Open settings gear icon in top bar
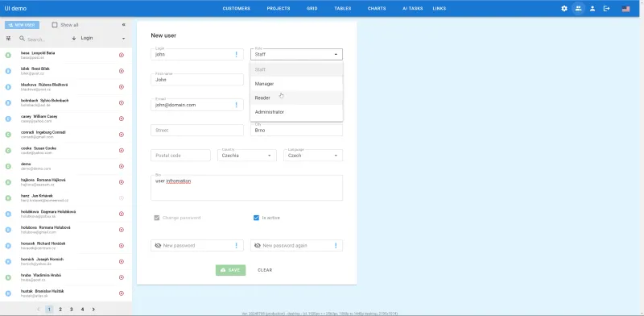 click(x=564, y=9)
